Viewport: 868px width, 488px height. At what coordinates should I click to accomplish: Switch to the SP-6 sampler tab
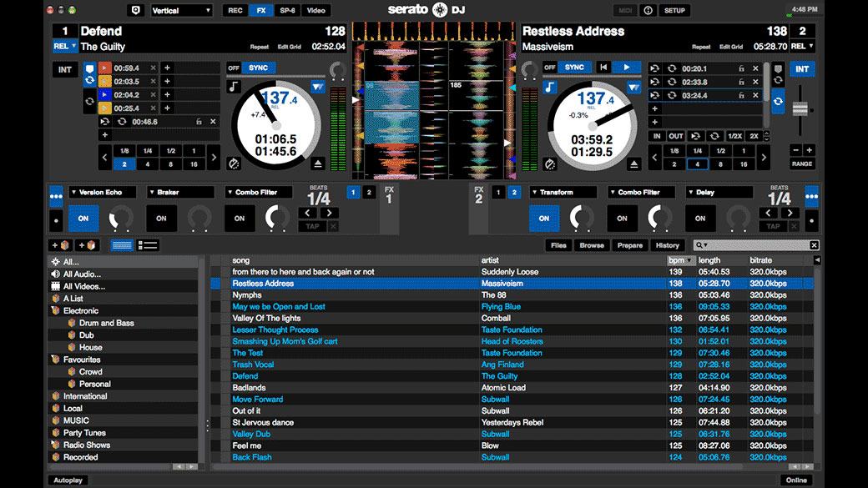click(287, 11)
